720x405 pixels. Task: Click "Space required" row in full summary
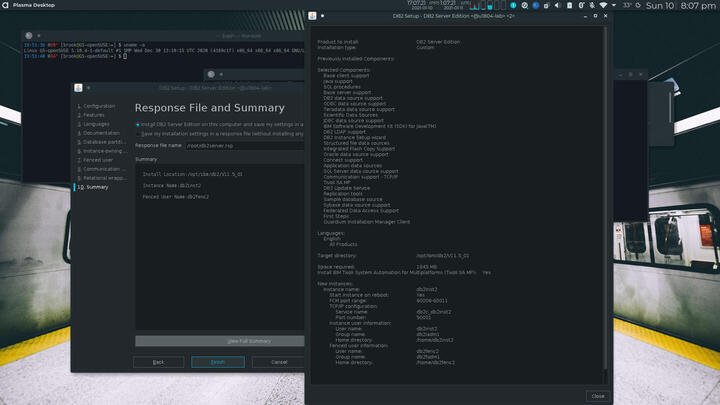[x=377, y=267]
